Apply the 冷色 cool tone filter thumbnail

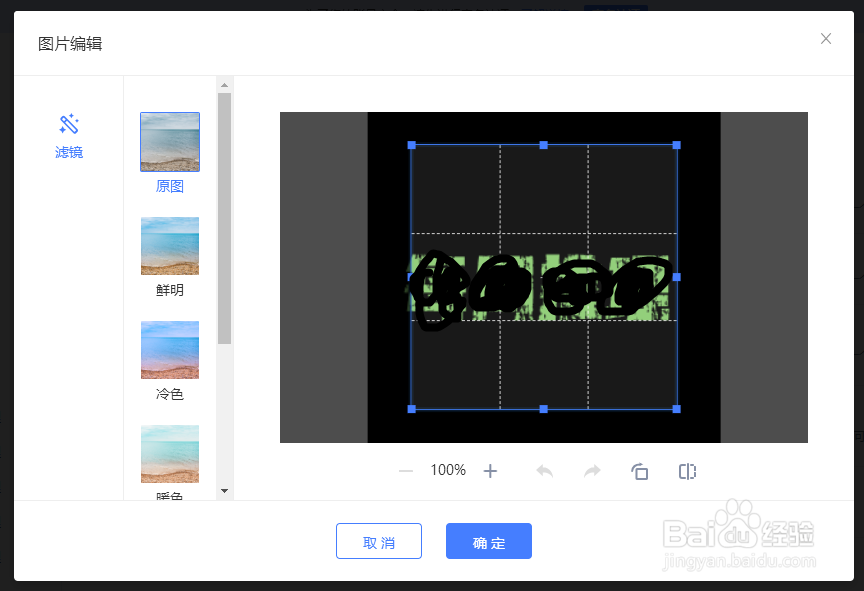(x=170, y=350)
